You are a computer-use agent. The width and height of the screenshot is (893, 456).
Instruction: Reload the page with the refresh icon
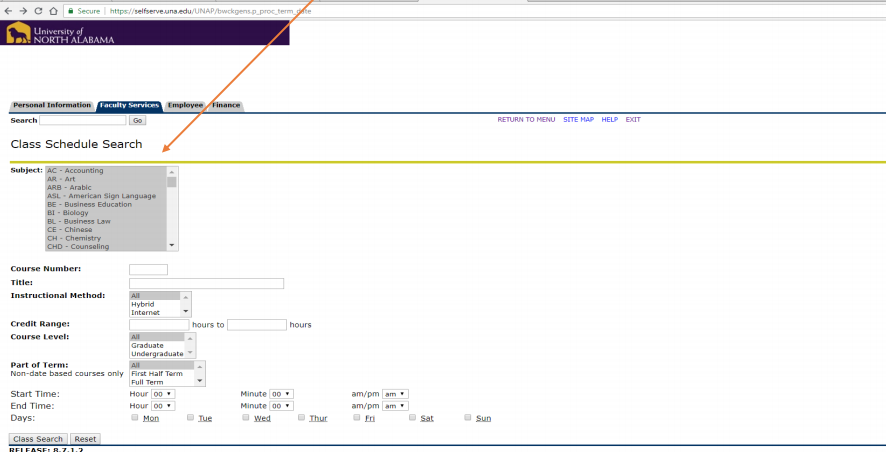click(38, 10)
